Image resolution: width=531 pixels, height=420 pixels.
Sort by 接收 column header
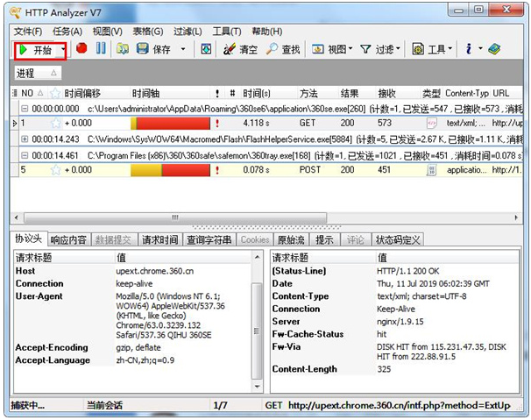click(x=398, y=93)
